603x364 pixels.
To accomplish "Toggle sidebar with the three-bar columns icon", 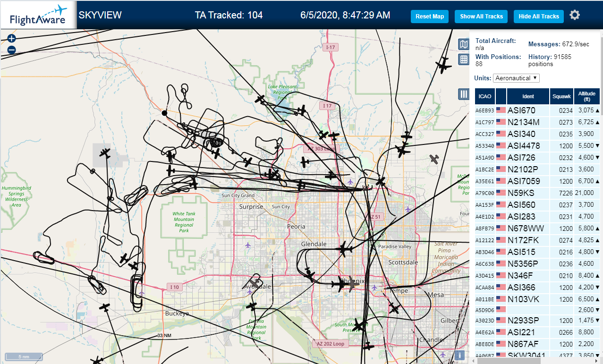I will tap(463, 94).
